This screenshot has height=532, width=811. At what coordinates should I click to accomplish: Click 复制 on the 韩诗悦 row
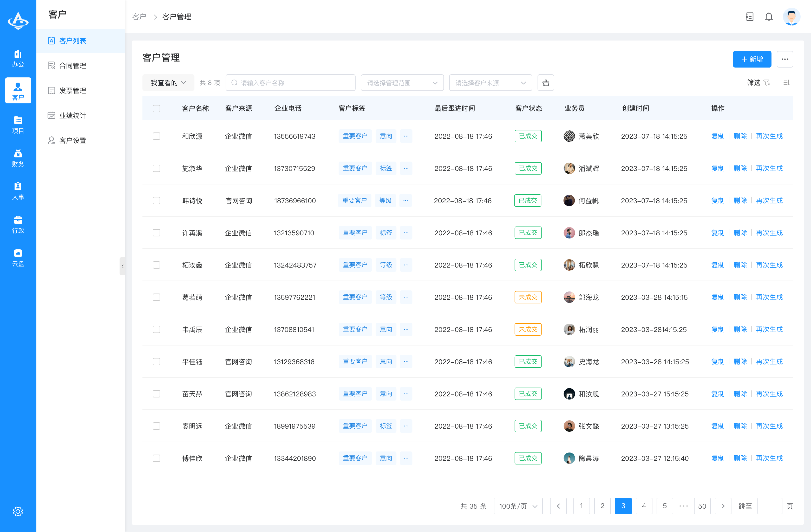[x=718, y=201]
